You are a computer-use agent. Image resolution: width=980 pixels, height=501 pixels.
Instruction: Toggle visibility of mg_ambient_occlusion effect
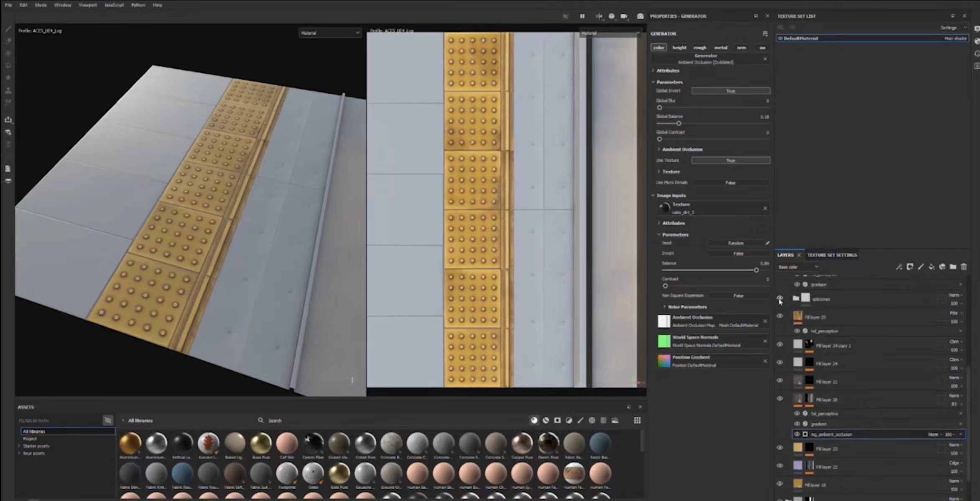point(797,435)
